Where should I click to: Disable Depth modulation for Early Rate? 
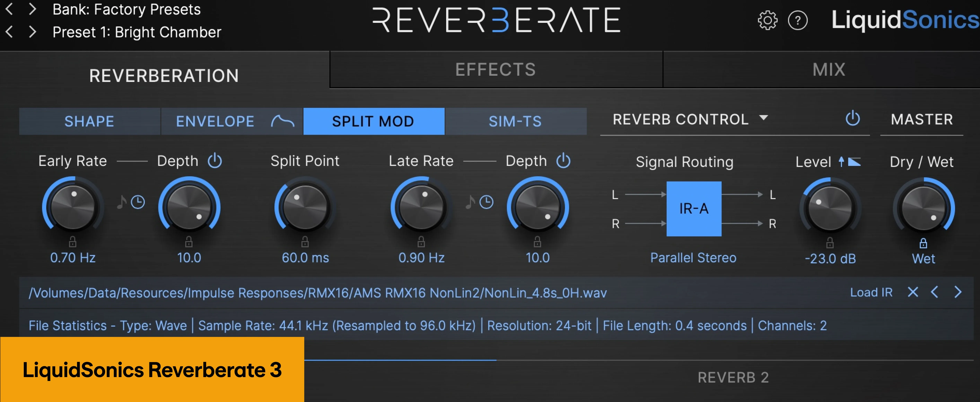[214, 160]
